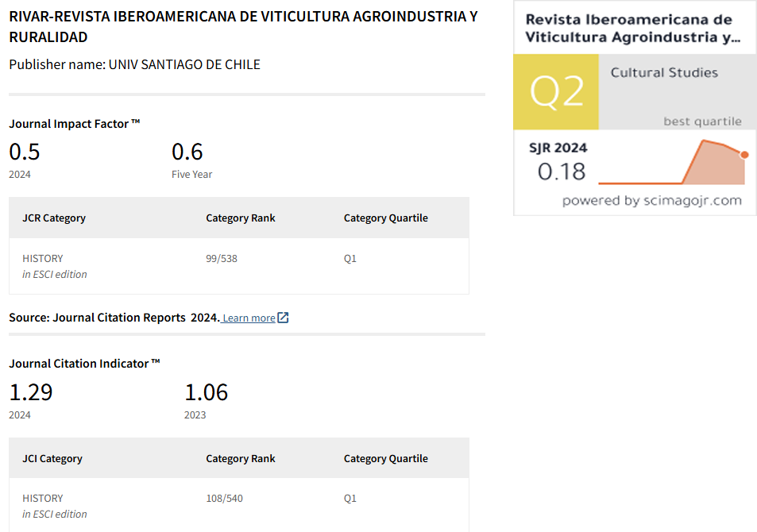Select the Cultural Studies category label
Viewport: 757px width, 532px height.
664,72
